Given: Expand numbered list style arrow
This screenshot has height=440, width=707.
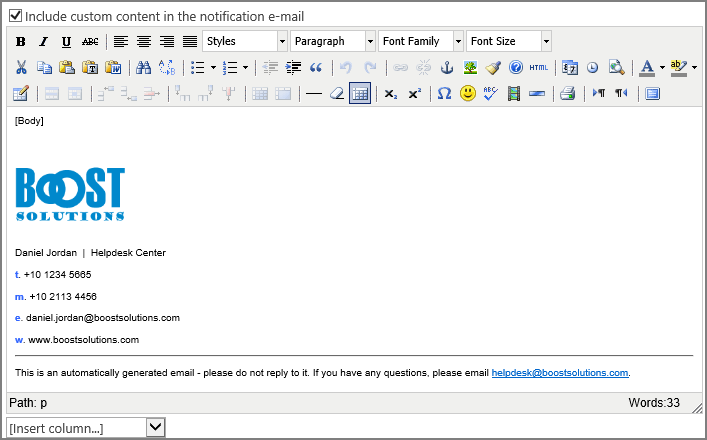Looking at the screenshot, I should pos(245,68).
